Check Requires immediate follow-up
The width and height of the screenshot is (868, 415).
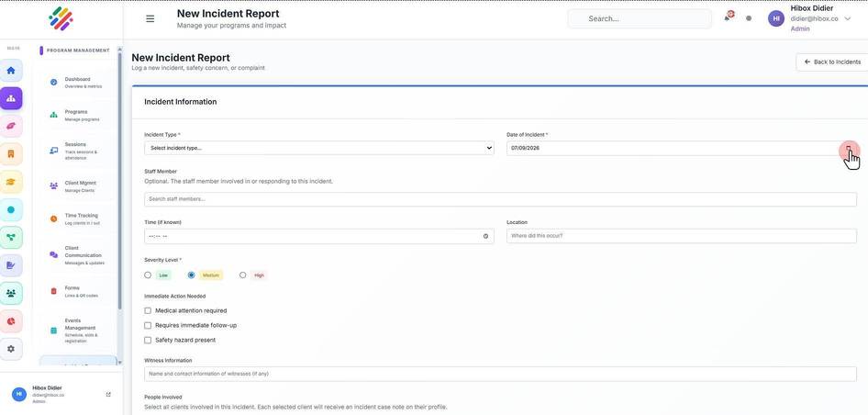tap(148, 325)
